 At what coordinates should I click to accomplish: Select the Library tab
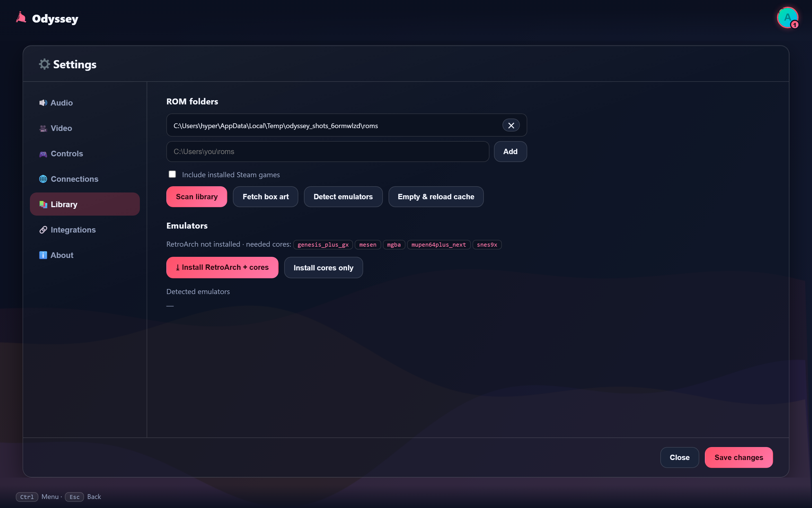click(x=85, y=204)
